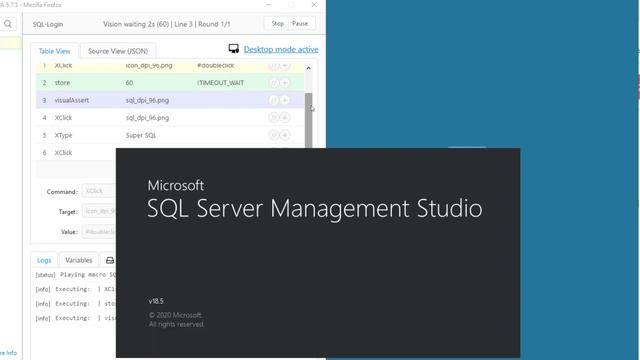Minimize the Firefox window
This screenshot has height=360, width=640.
[x=269, y=4]
